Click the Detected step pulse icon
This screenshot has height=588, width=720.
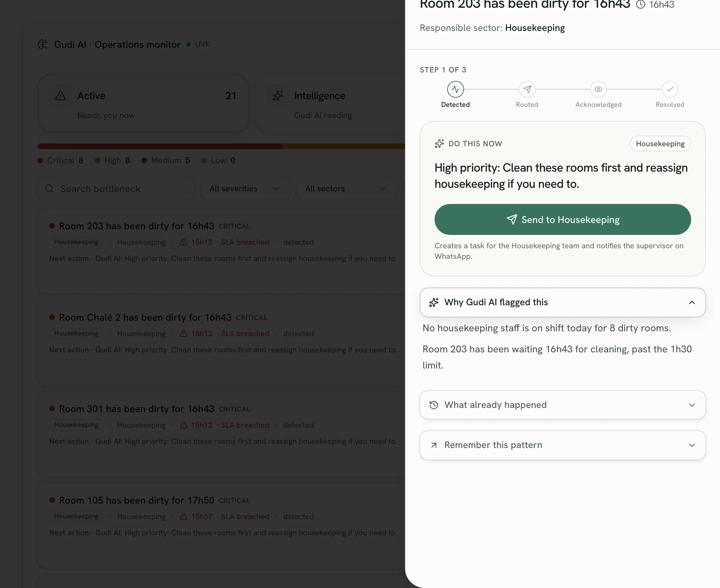tap(456, 89)
